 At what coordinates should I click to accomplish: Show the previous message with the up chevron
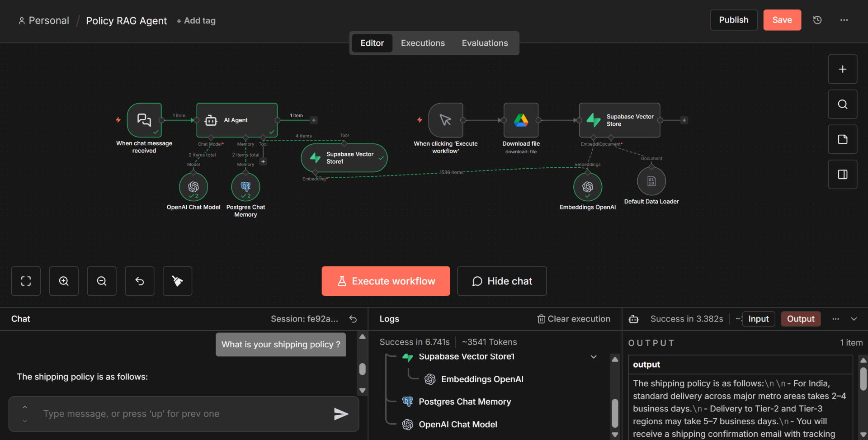tap(25, 407)
